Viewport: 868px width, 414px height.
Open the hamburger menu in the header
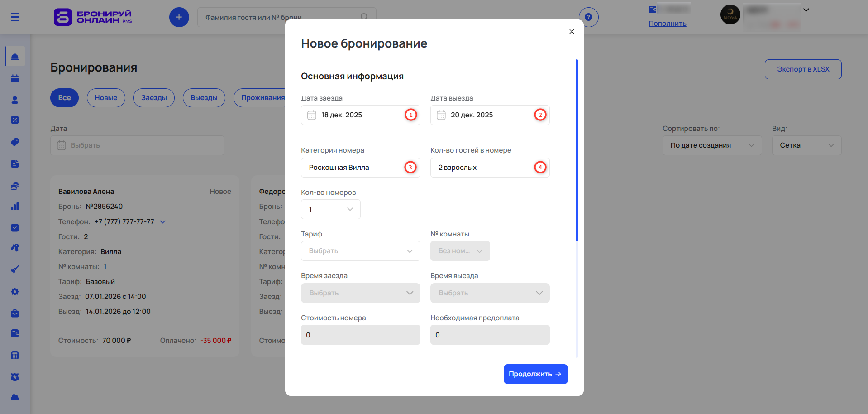click(x=15, y=17)
